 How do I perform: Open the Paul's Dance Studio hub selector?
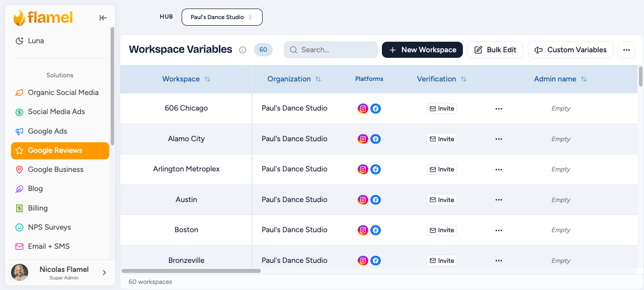tap(222, 17)
